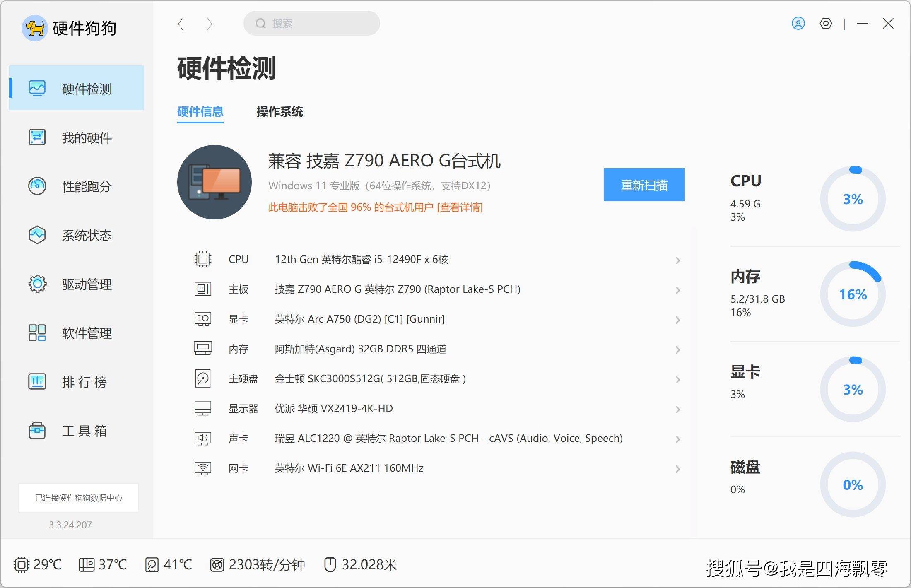Click the 内存 16% usage ring
911x588 pixels.
pos(853,294)
